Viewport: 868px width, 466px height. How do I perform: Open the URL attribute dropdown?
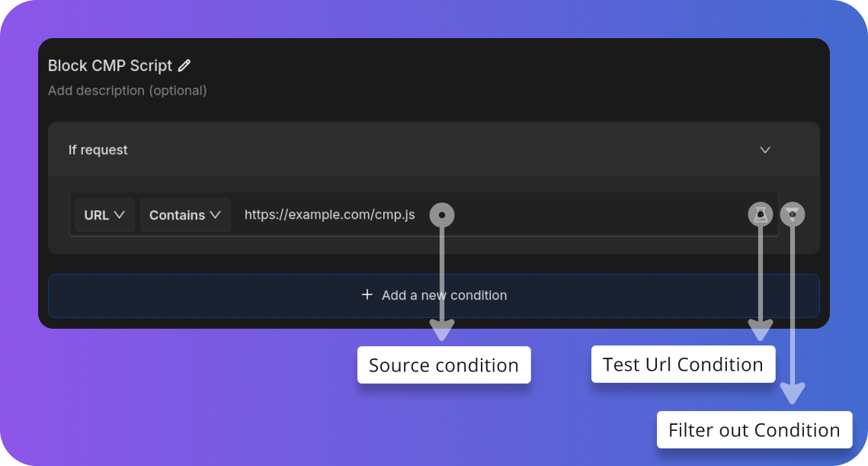(104, 214)
